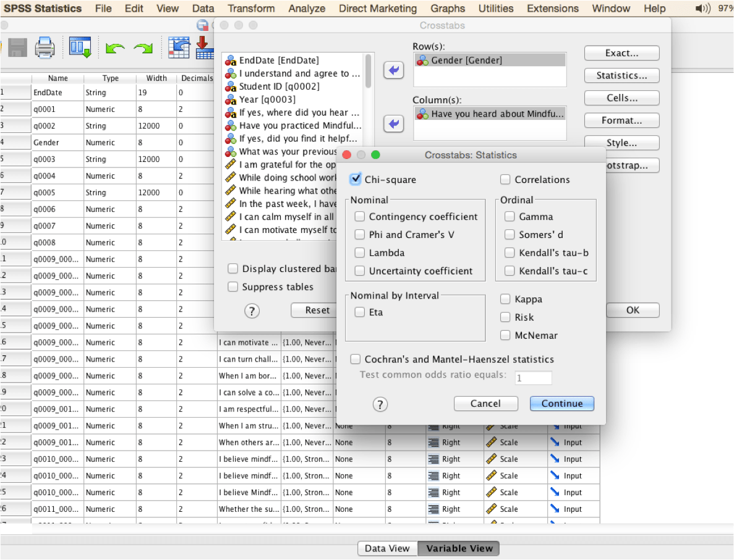This screenshot has width=734, height=560.
Task: Open the Recall recent dialogs icon
Action: tap(80, 47)
